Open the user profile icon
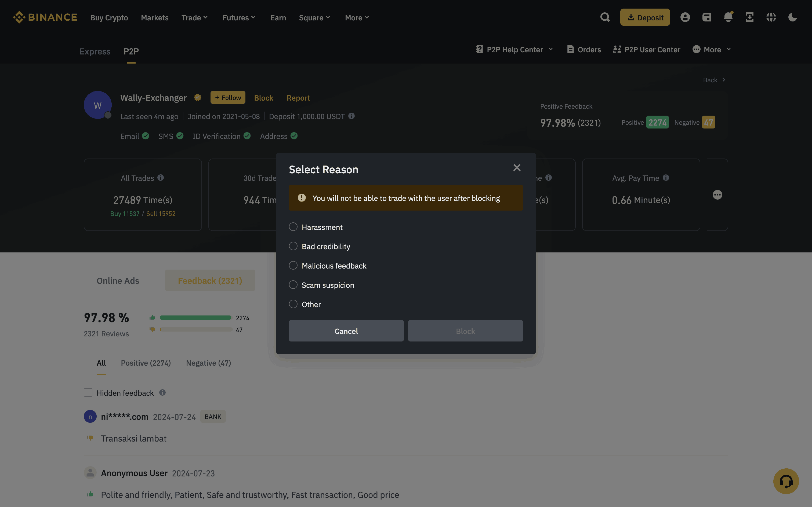Screen dimensions: 812x507 point(685,17)
